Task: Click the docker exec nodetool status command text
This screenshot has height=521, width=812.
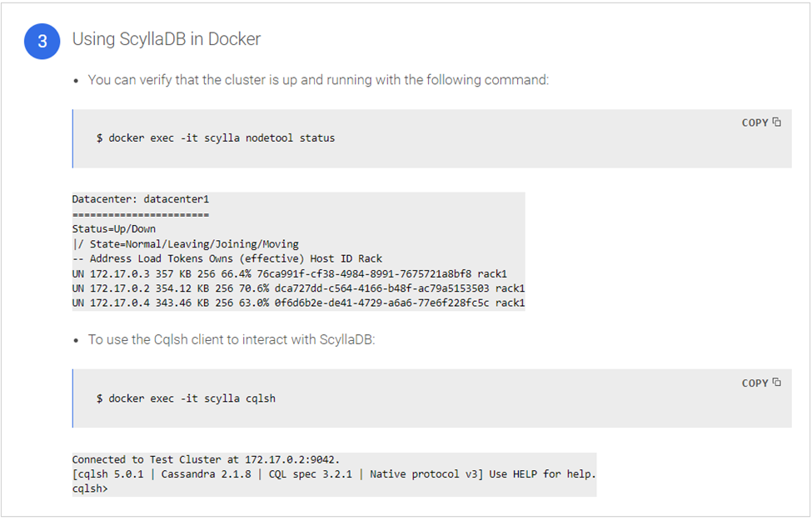Action: 216,138
